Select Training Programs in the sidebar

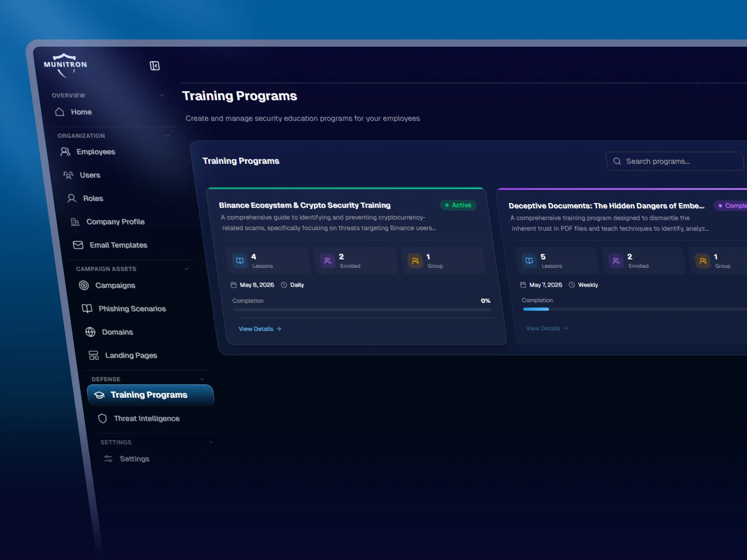[151, 395]
